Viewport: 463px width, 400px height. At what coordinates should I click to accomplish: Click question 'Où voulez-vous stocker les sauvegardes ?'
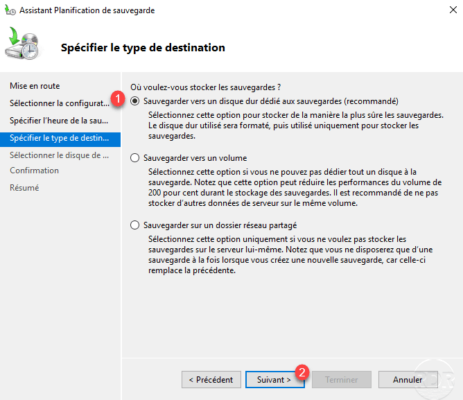(x=205, y=87)
